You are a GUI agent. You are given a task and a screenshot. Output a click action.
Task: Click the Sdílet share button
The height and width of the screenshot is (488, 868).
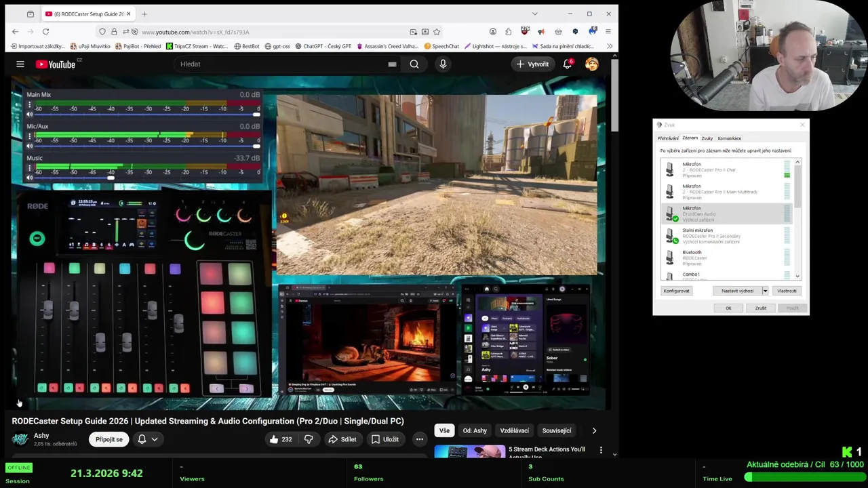[342, 439]
